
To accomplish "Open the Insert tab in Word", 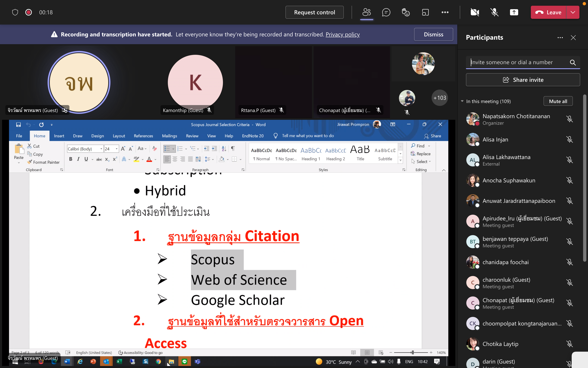I will pos(59,136).
